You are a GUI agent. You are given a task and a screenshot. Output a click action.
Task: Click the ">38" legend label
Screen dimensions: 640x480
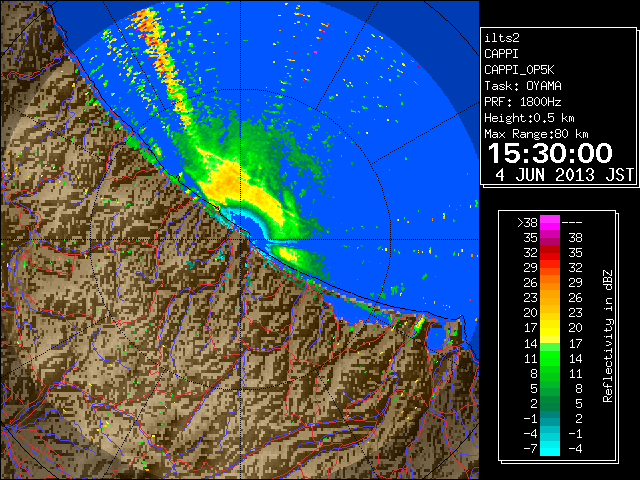(x=527, y=223)
